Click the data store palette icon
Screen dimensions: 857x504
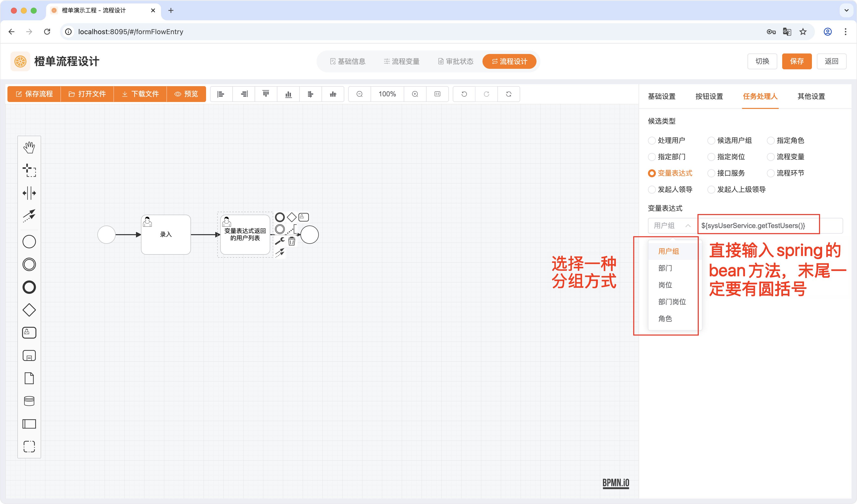point(29,401)
